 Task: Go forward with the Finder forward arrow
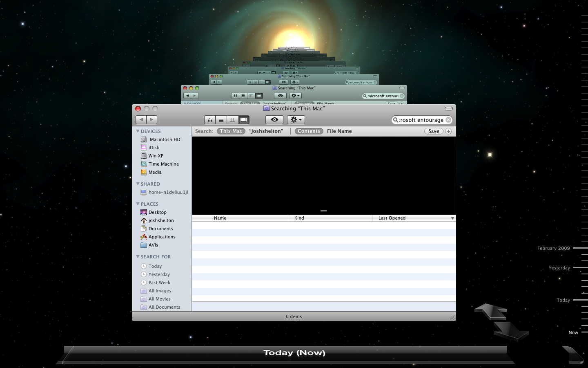click(152, 120)
